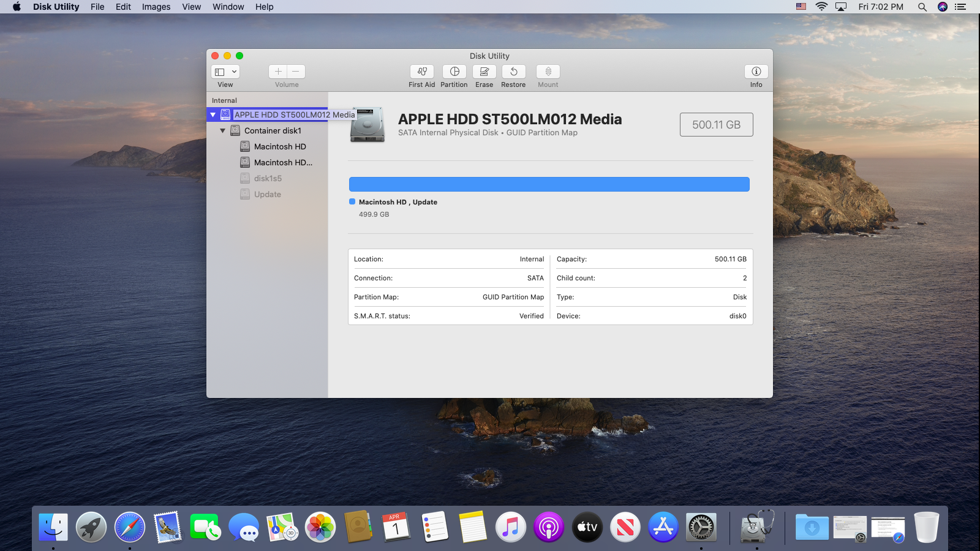The image size is (980, 551).
Task: Open the Edit menu
Action: [x=123, y=7]
